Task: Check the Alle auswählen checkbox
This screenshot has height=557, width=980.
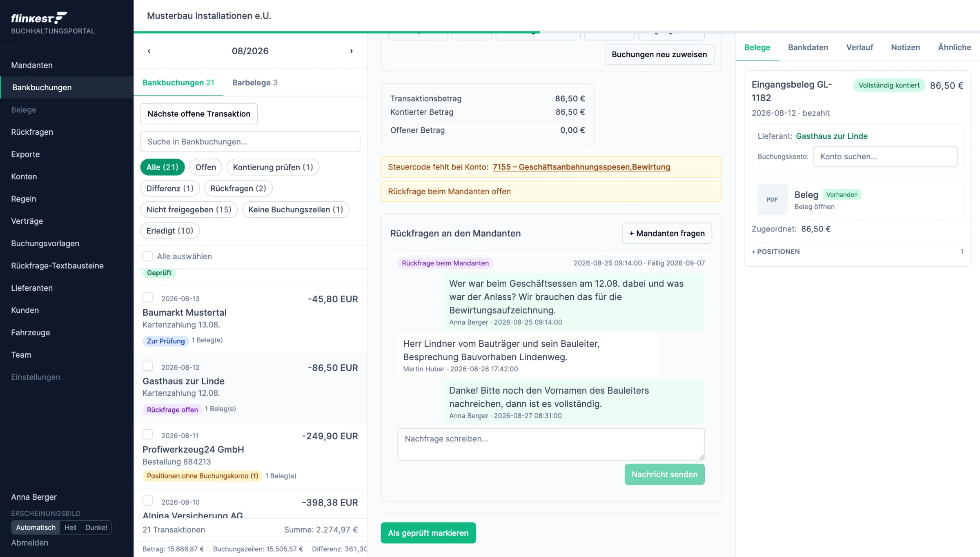Action: click(147, 256)
